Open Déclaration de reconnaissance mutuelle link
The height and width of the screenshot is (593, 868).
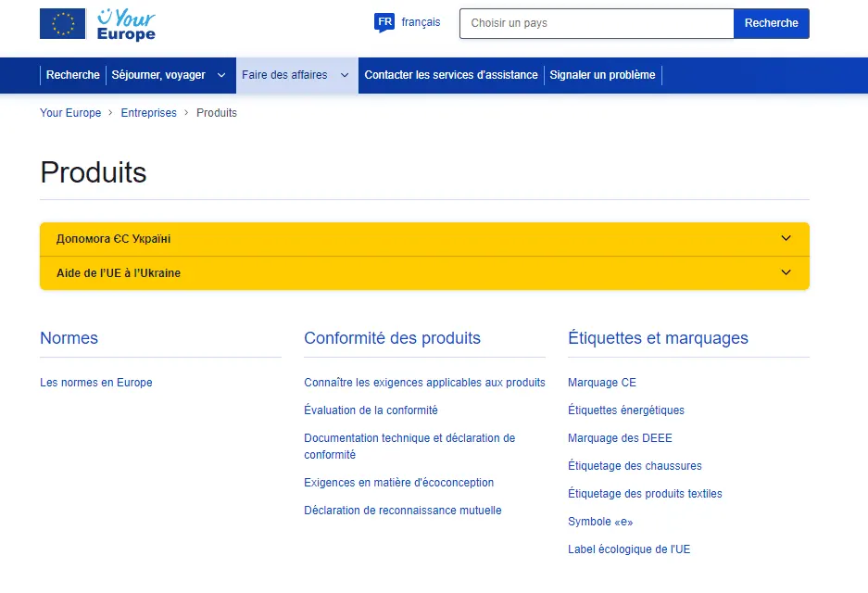(402, 511)
